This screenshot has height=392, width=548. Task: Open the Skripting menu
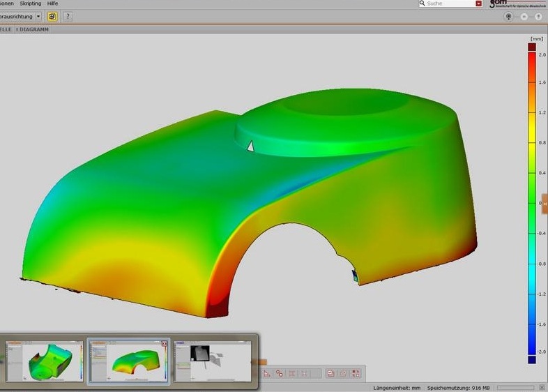[x=31, y=3]
